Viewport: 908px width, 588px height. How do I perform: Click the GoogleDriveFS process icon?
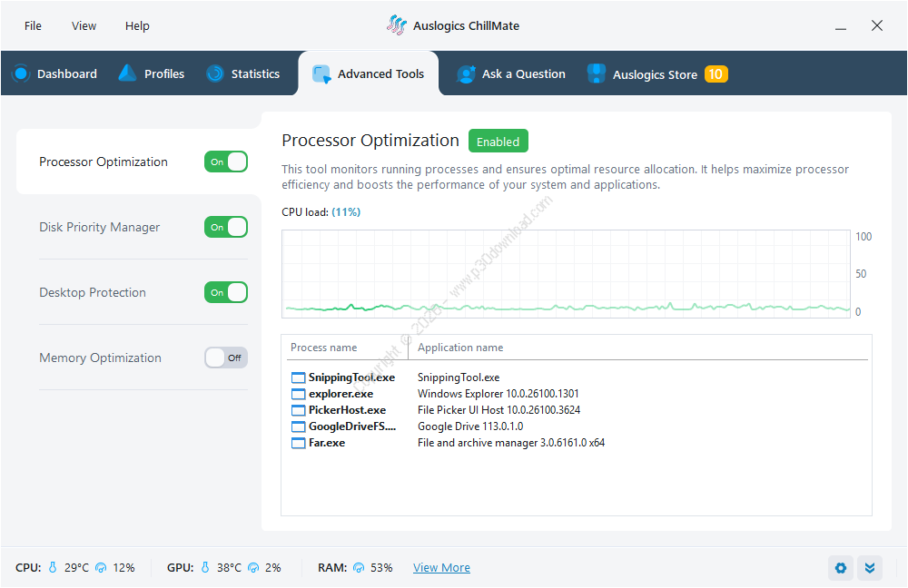tap(298, 426)
